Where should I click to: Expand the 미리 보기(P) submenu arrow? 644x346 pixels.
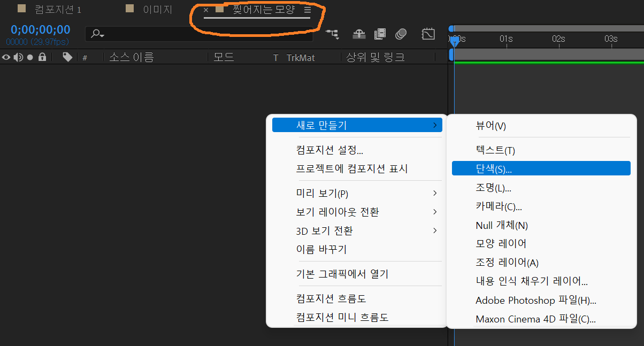tap(435, 193)
